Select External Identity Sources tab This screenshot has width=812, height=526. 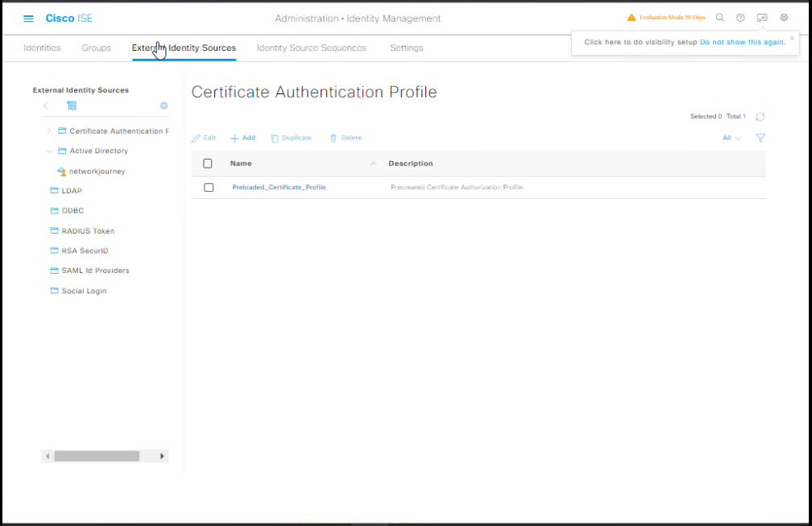click(184, 48)
